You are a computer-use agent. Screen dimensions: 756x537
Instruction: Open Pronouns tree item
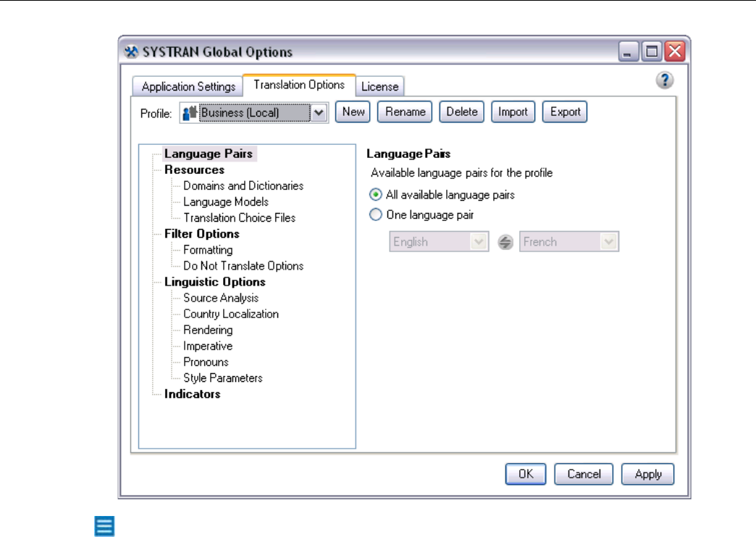click(x=206, y=362)
